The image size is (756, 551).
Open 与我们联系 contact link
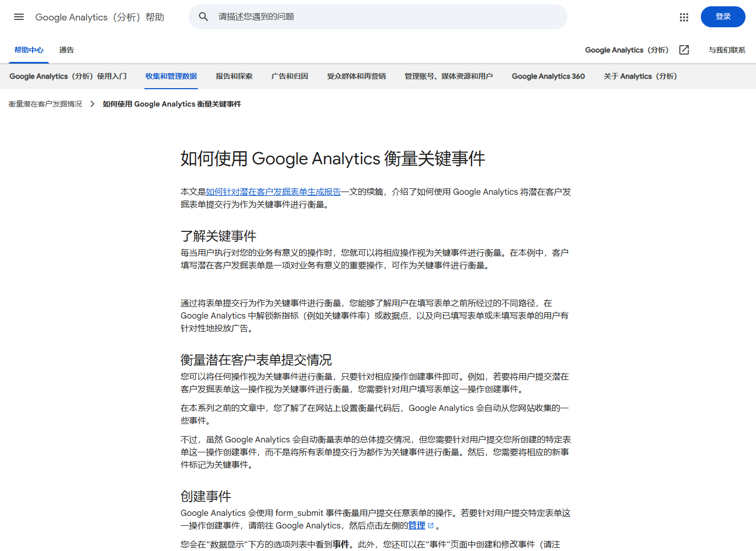(x=727, y=50)
